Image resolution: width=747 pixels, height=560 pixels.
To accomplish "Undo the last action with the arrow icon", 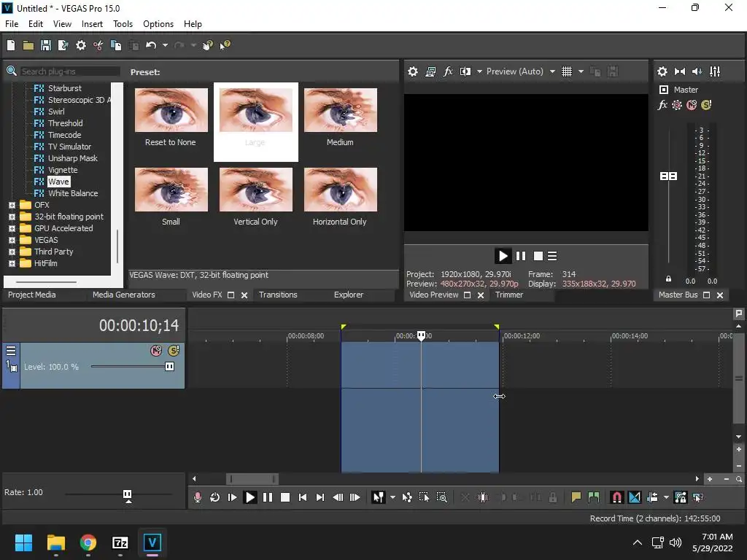I will [151, 45].
